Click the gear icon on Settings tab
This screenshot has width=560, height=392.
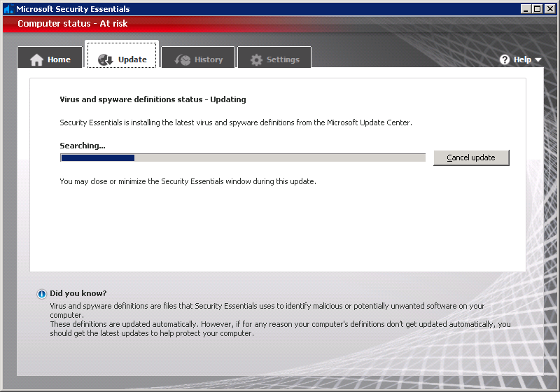[256, 60]
